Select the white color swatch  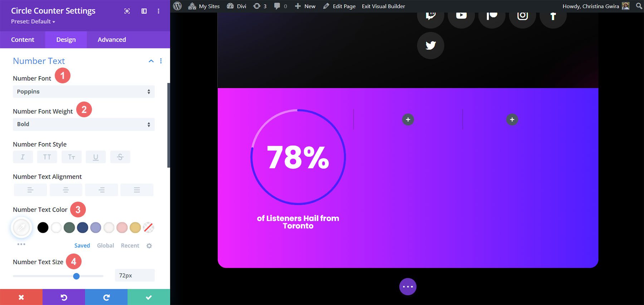click(x=56, y=227)
